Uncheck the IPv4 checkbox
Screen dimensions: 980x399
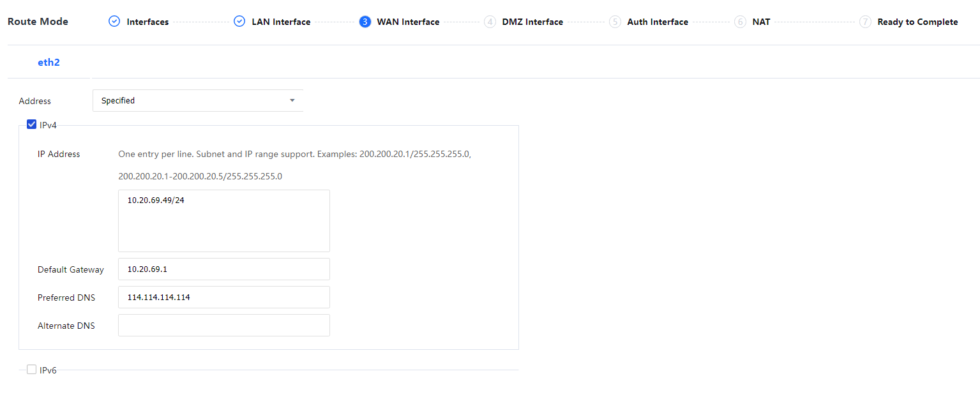pos(31,125)
